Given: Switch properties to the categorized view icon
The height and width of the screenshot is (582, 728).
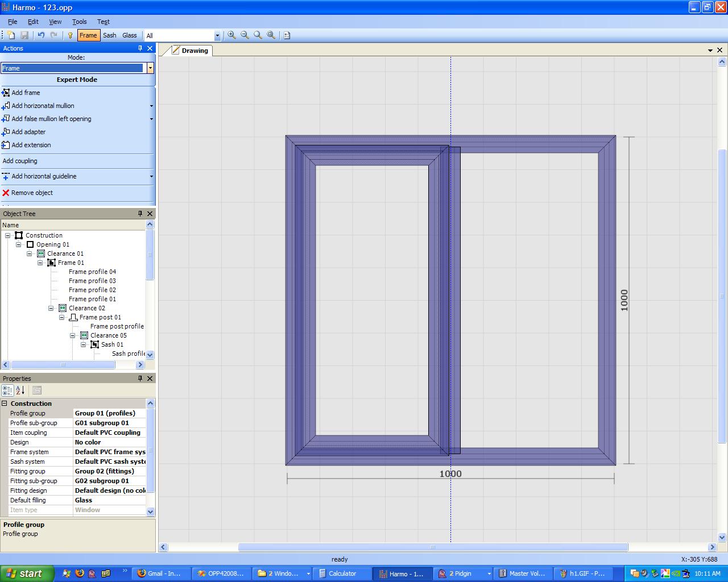Looking at the screenshot, I should [7, 390].
